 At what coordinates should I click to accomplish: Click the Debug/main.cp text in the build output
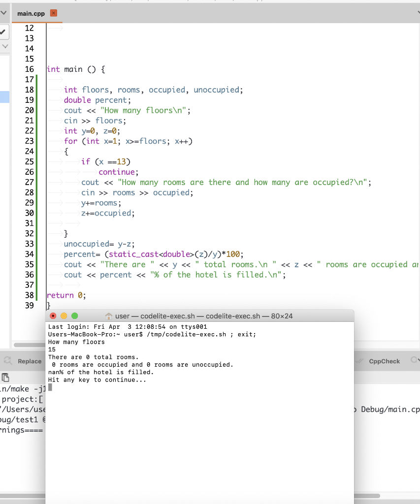click(390, 409)
